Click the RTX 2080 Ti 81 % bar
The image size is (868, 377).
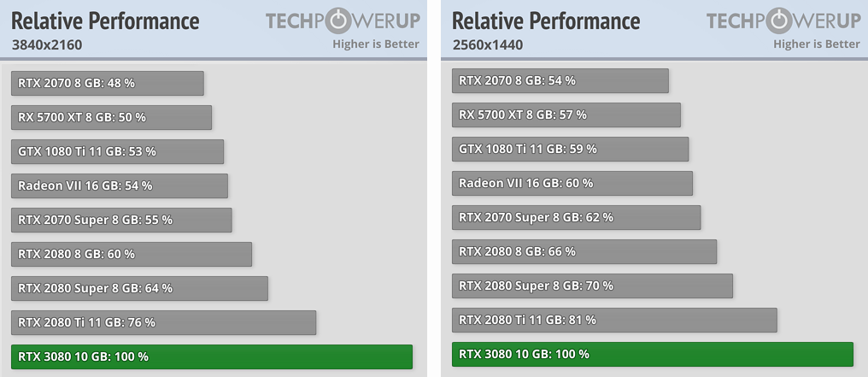[614, 320]
